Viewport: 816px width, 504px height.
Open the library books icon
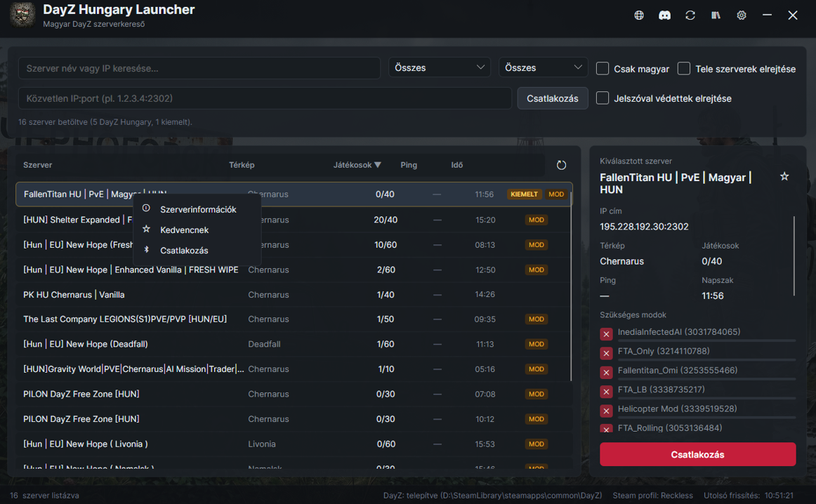coord(716,15)
